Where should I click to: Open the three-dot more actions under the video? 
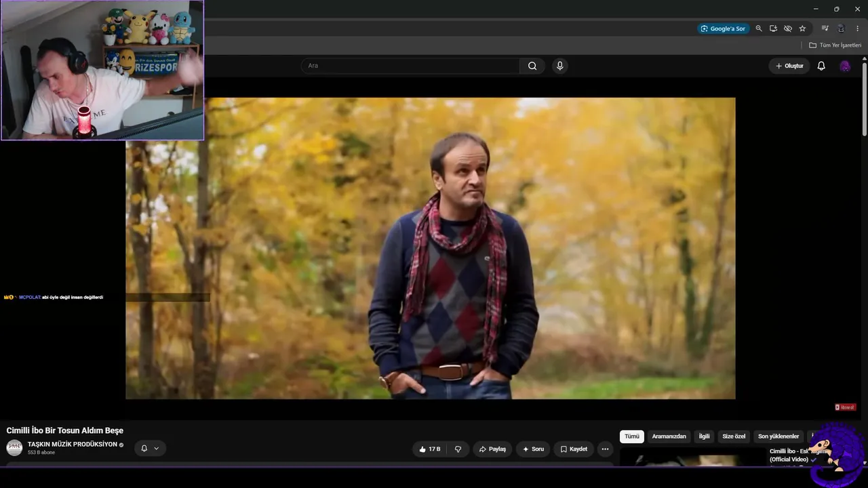[x=605, y=449]
